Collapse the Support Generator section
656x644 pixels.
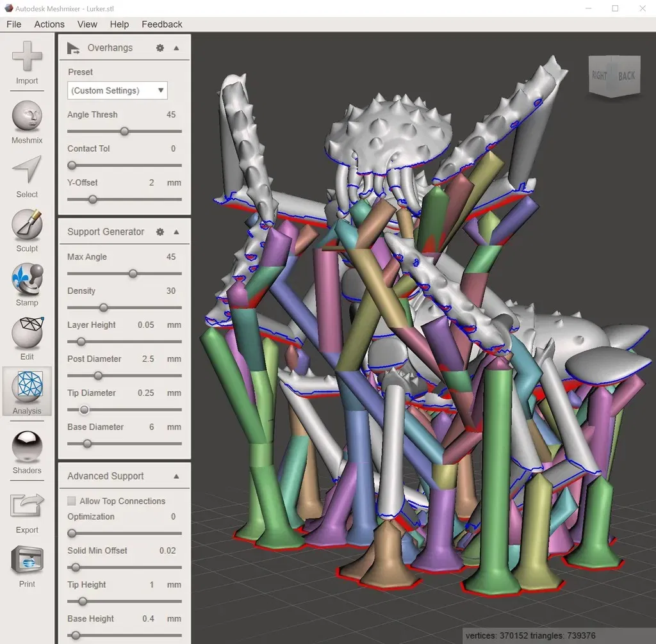(x=176, y=232)
